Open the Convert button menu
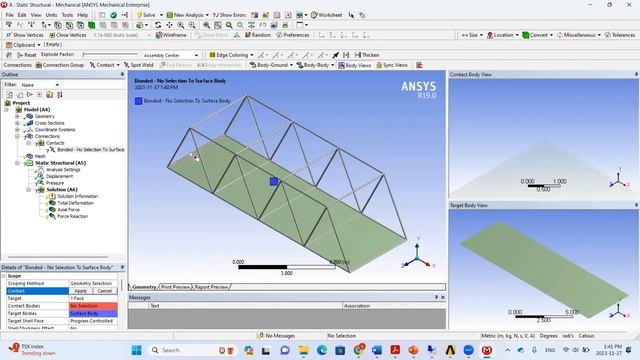Screen dimensions: 640x360 point(538,35)
